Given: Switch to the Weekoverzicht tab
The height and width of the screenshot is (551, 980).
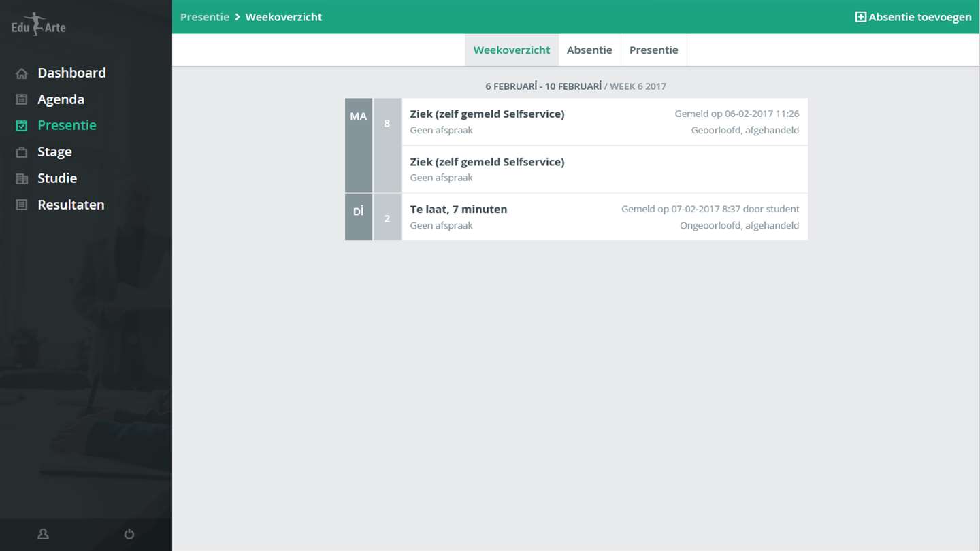Looking at the screenshot, I should [512, 50].
